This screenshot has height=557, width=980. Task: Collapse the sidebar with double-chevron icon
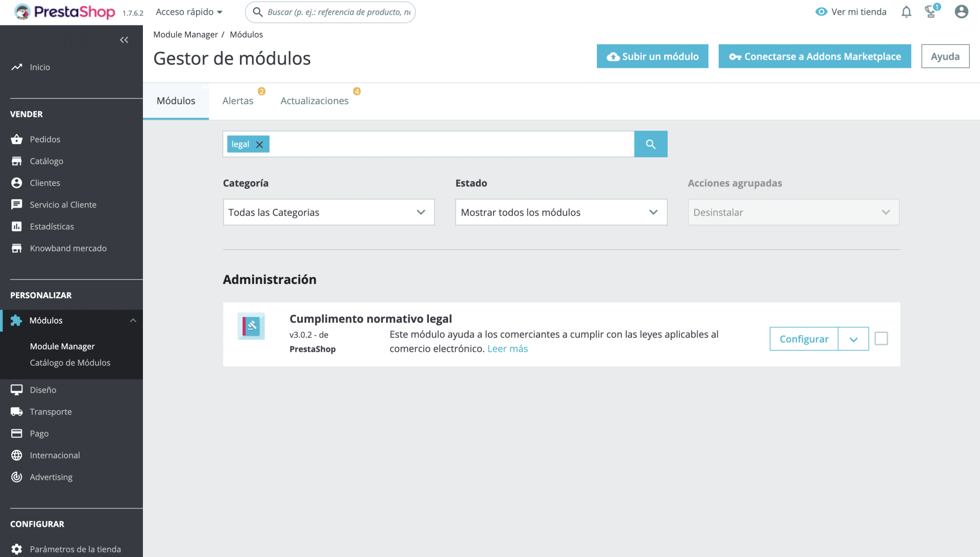(x=124, y=40)
